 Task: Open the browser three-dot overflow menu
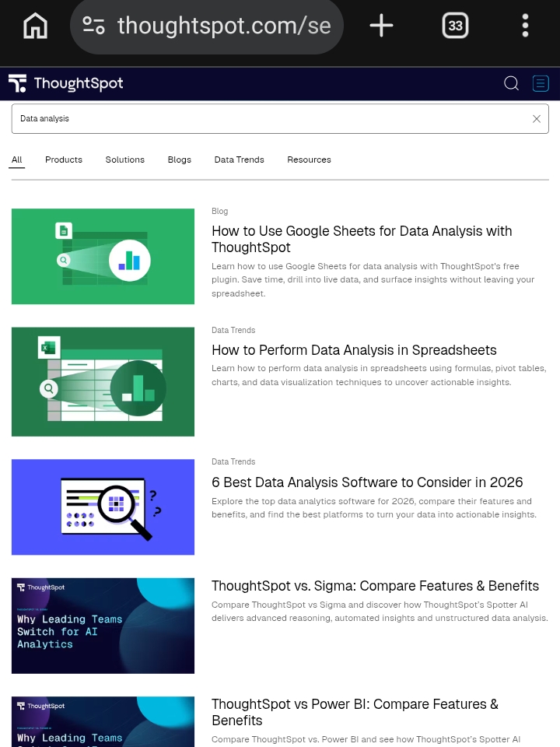point(525,25)
